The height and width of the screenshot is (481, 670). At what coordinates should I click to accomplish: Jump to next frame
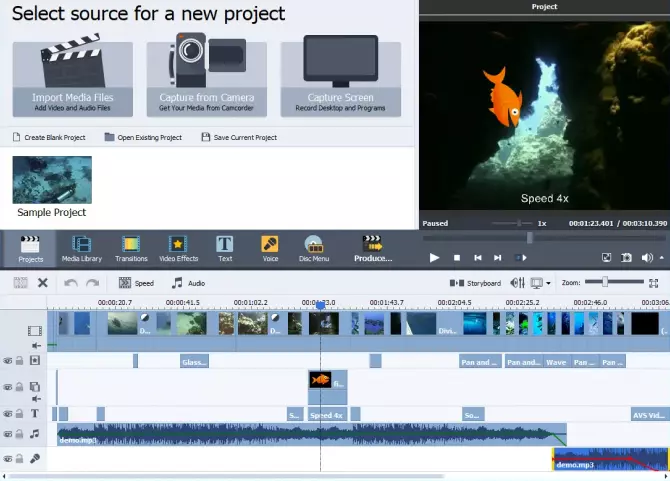tap(498, 258)
